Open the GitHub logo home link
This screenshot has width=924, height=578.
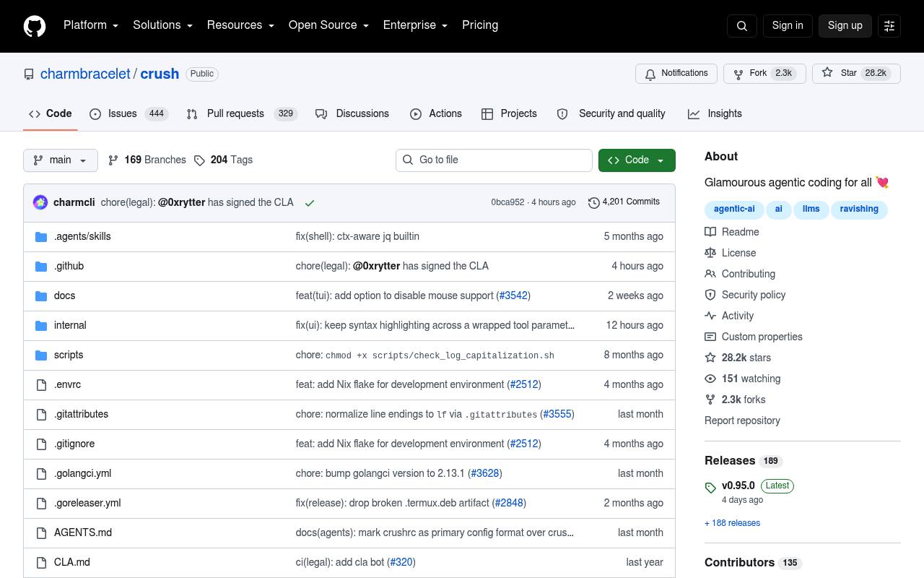tap(35, 26)
